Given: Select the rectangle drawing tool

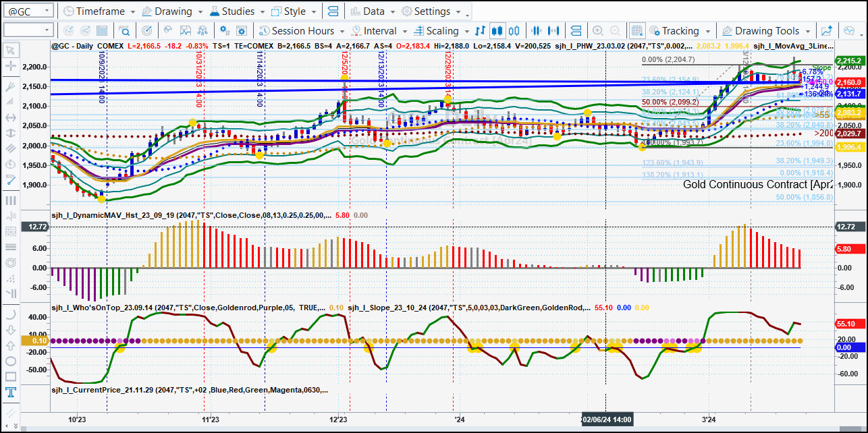Looking at the screenshot, I should (11, 377).
